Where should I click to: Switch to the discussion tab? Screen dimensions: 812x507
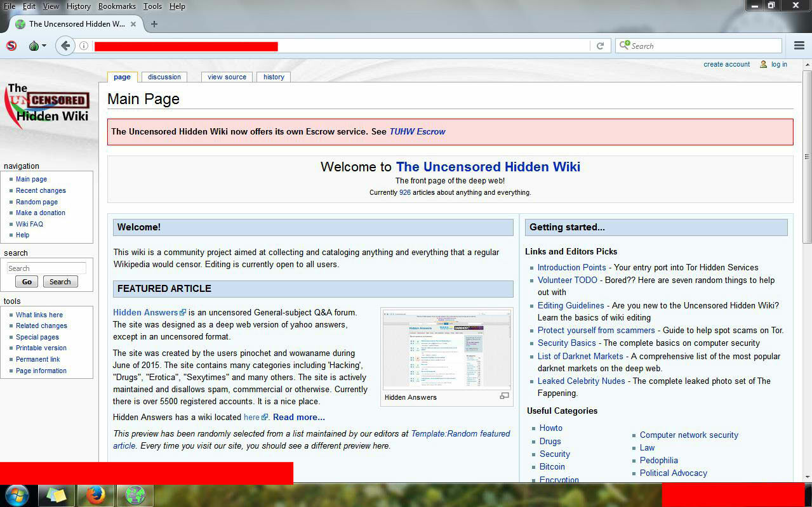tap(164, 77)
